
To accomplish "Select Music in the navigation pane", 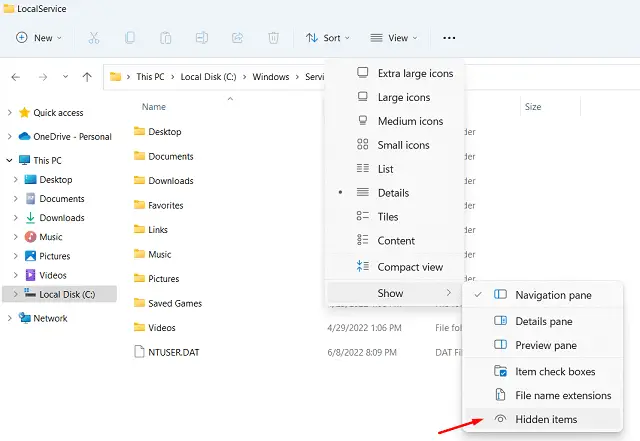I will pyautogui.click(x=43, y=237).
